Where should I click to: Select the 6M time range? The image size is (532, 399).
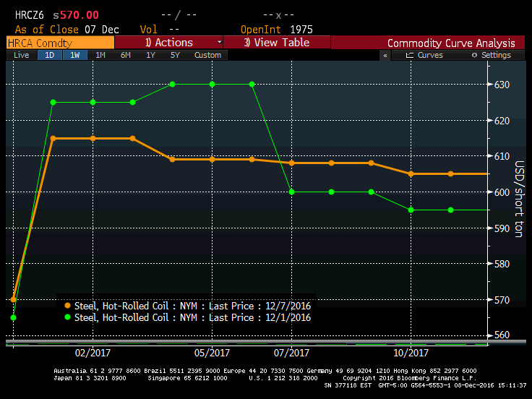126,55
